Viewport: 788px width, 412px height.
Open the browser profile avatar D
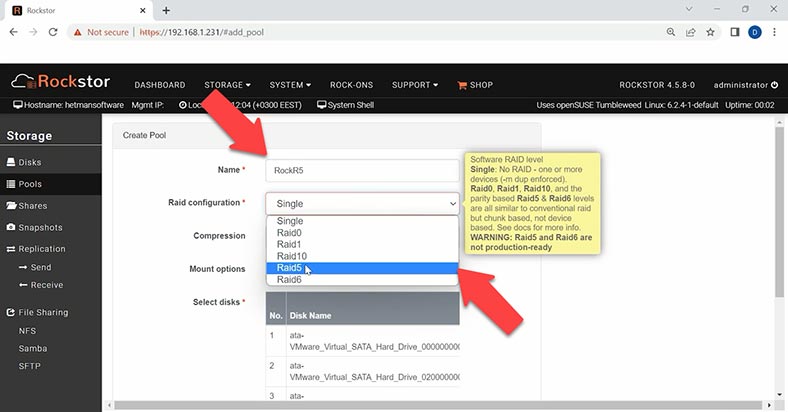754,32
